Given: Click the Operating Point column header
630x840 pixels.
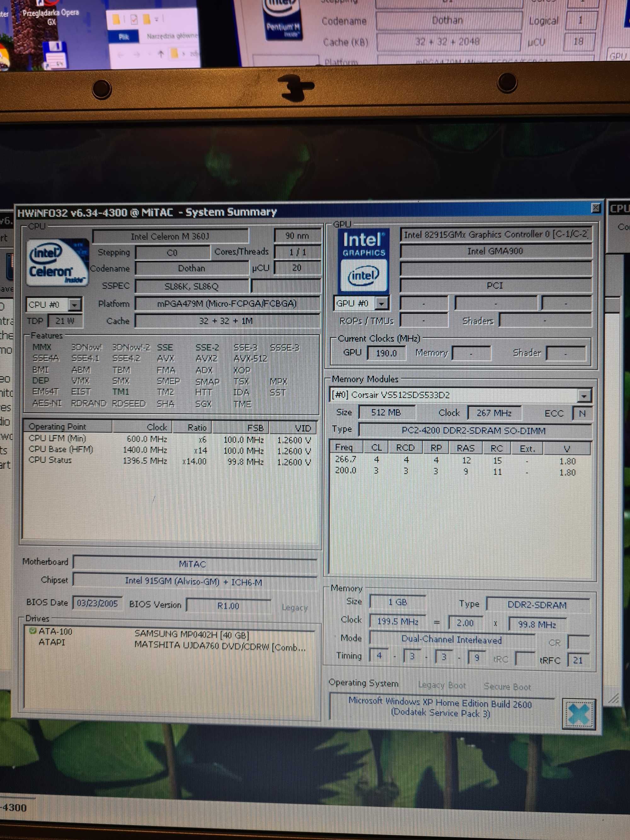Looking at the screenshot, I should point(68,426).
